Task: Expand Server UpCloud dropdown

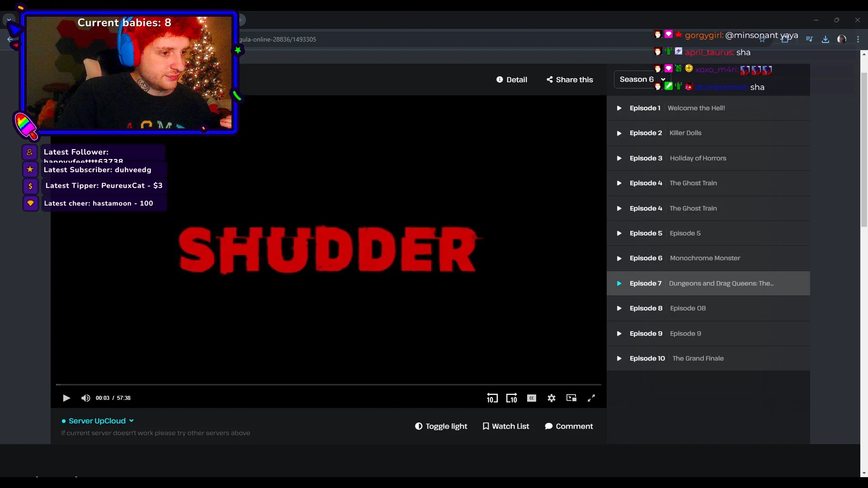Action: point(98,421)
